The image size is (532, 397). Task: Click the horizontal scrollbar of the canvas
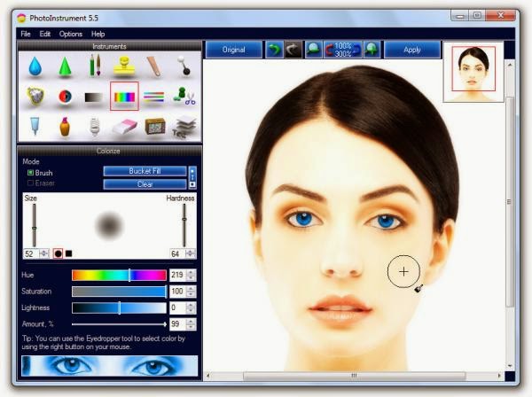click(354, 376)
